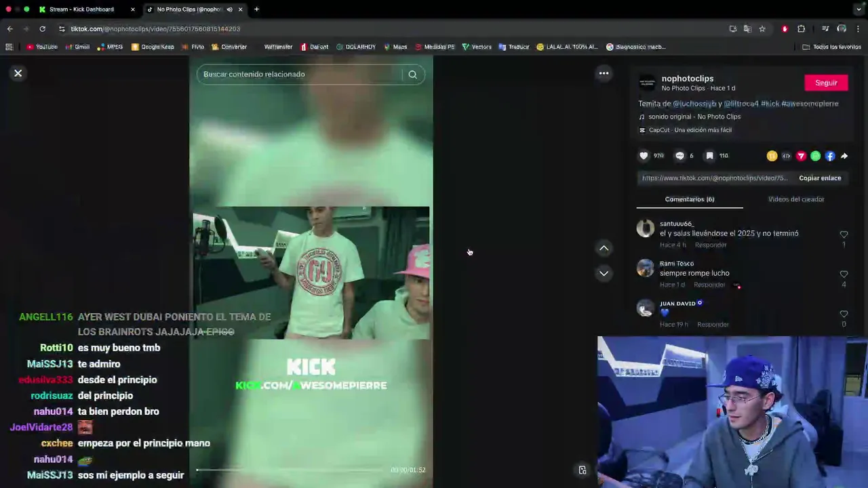Screen dimensions: 868x488
Task: Click the icon at video bottom-right corner
Action: [582, 470]
